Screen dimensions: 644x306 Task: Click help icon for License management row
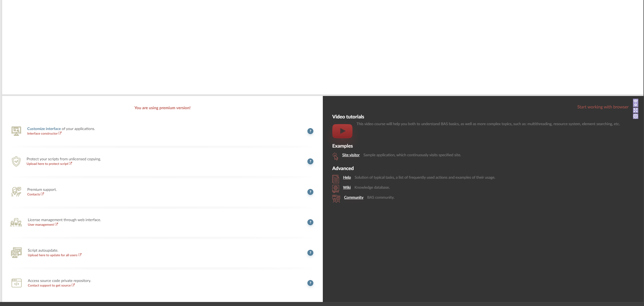310,222
